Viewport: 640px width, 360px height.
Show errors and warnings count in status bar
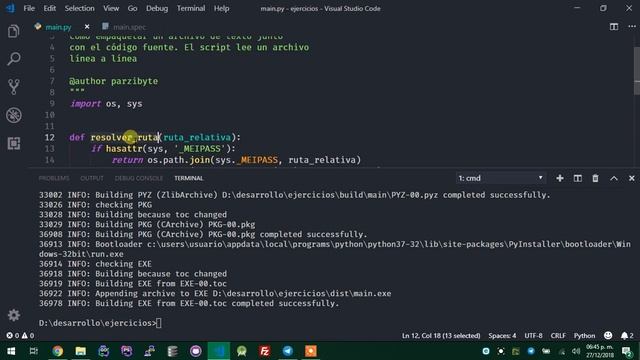pos(20,336)
